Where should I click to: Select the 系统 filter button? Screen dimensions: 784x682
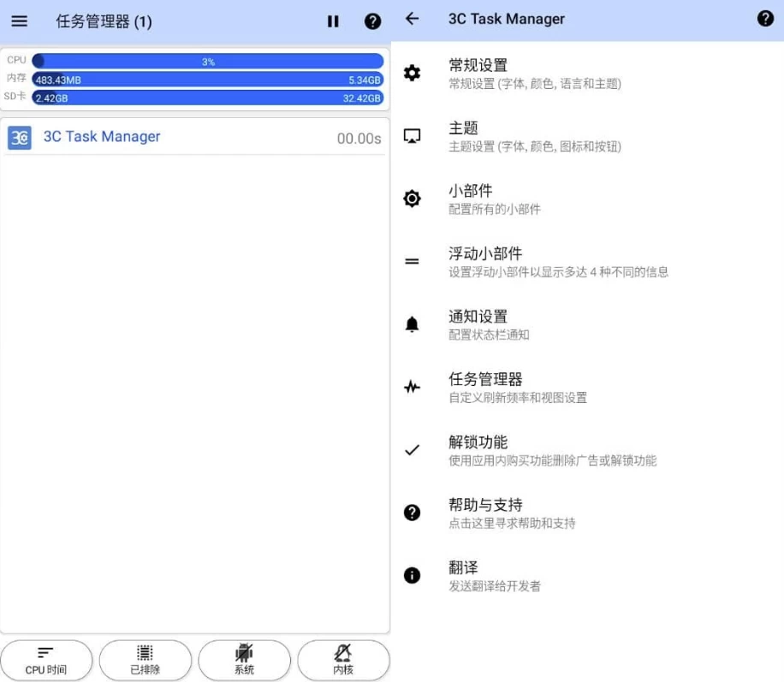click(244, 660)
